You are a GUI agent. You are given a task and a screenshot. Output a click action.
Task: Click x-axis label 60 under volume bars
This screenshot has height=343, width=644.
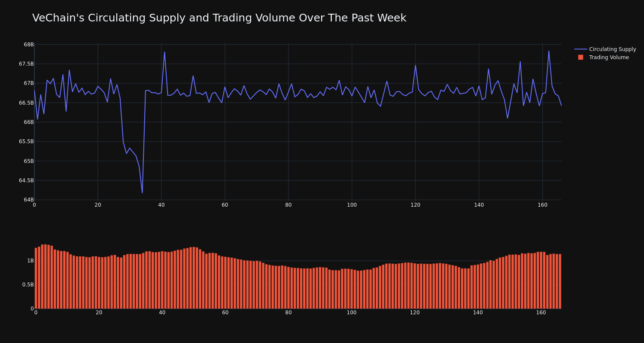(x=225, y=313)
